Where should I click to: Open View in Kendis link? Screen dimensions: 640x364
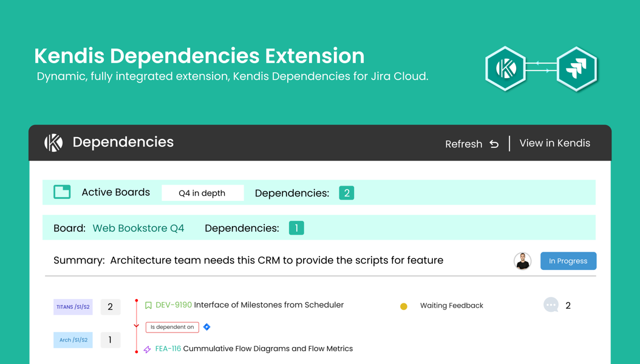555,143
